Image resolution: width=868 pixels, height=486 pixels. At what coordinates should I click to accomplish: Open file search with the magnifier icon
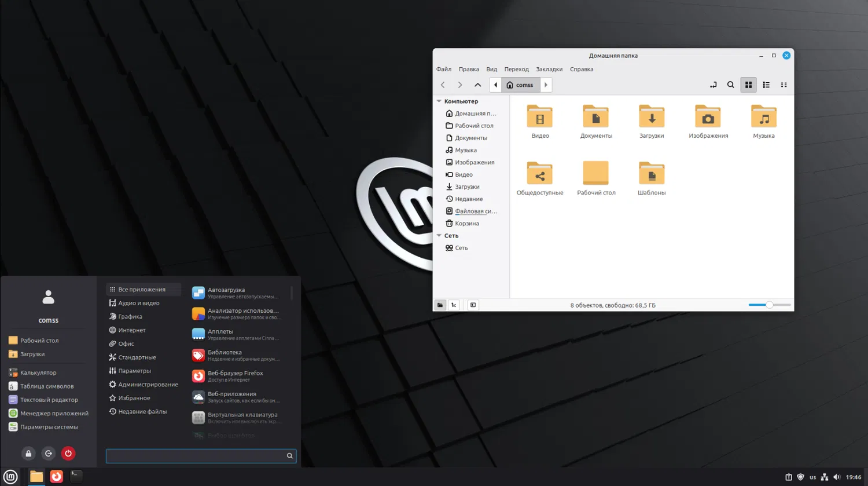coord(731,85)
